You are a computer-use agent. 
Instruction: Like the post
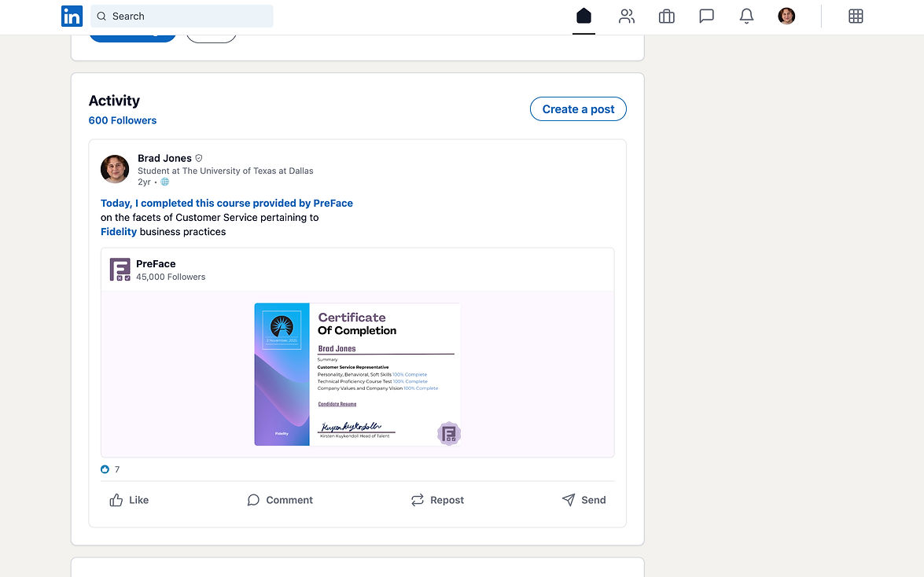click(129, 500)
